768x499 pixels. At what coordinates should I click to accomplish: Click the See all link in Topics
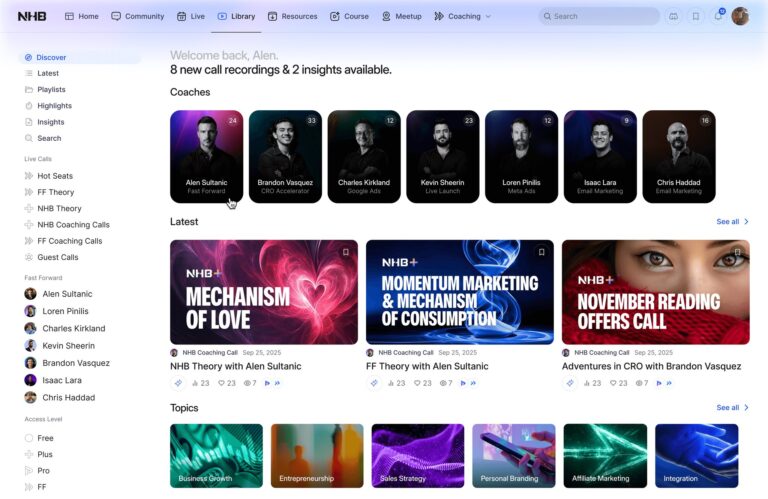pos(732,407)
